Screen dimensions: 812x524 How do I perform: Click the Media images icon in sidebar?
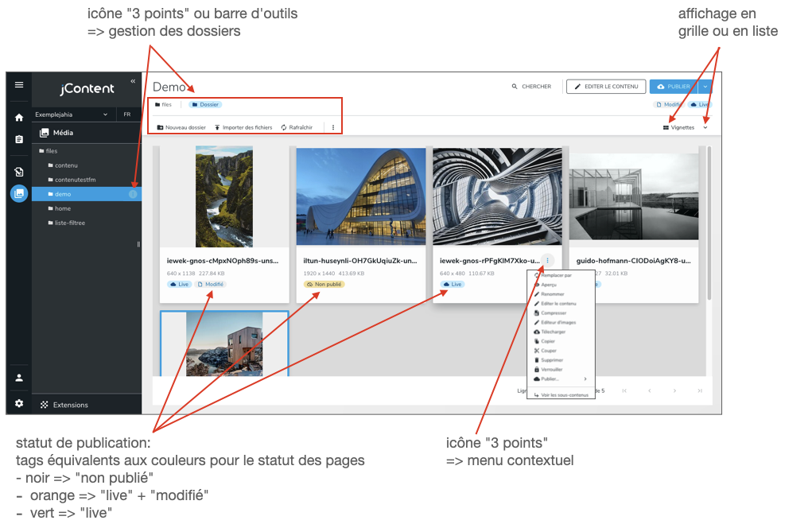pyautogui.click(x=19, y=193)
